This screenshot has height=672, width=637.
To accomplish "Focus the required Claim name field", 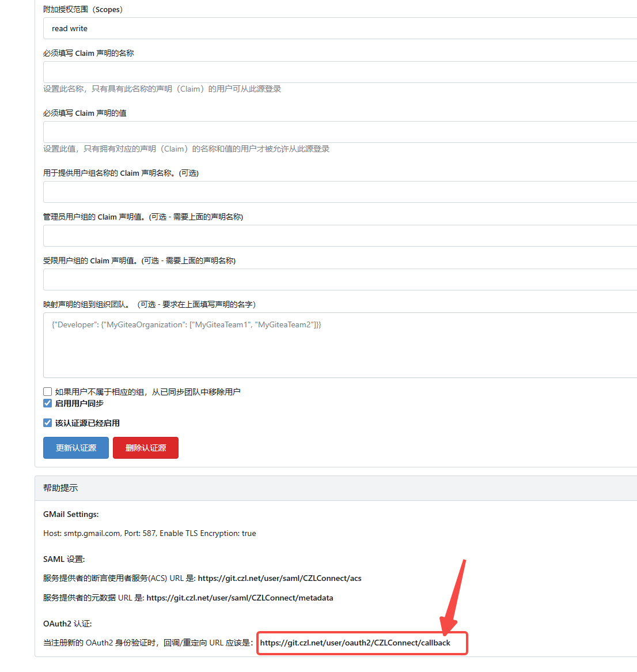I will [x=340, y=72].
